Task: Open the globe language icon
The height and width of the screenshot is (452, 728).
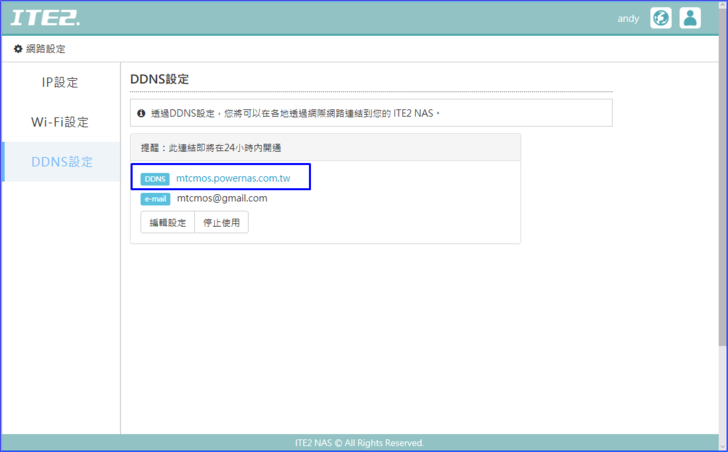Action: click(661, 18)
